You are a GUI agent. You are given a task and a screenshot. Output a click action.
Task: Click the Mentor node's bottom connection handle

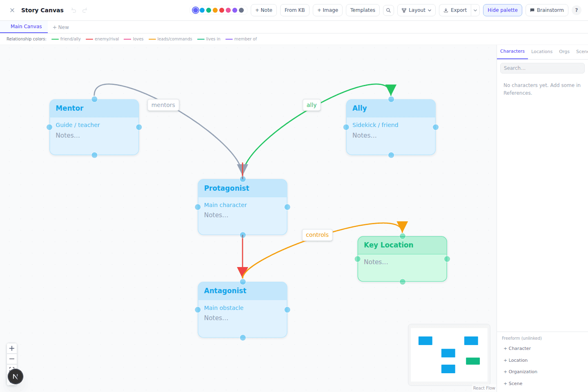(94, 155)
